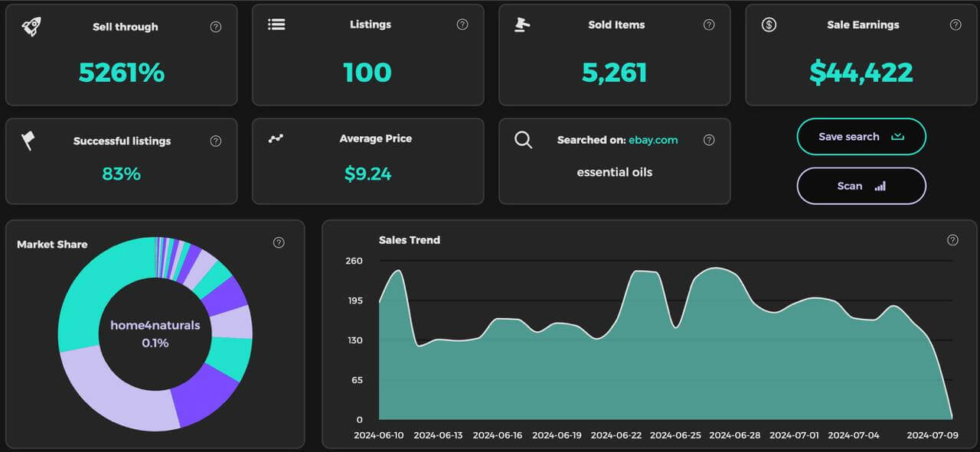Click the rocket icon in Sell through card
Screen dimensions: 980x452
31,27
